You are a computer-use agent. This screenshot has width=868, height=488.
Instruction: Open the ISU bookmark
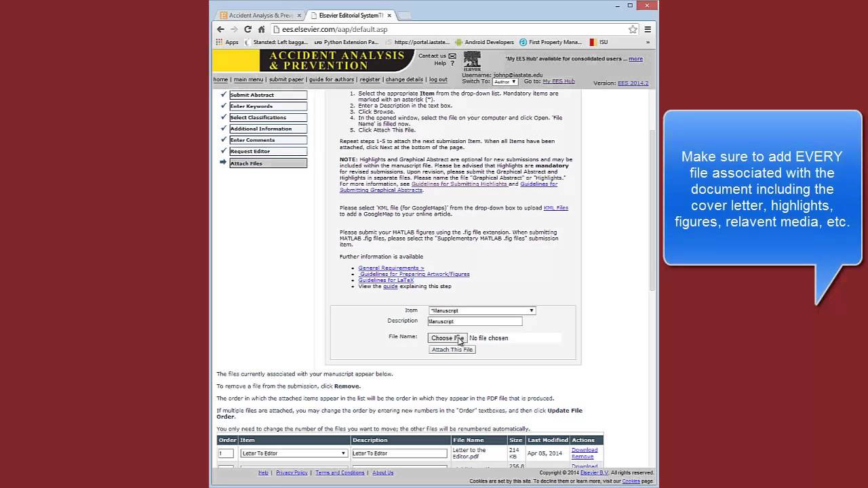click(599, 42)
